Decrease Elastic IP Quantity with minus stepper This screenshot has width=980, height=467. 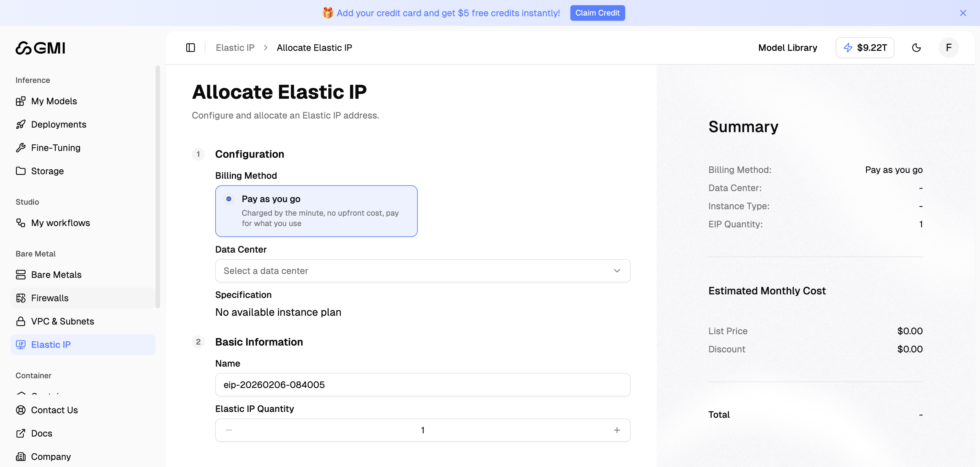tap(229, 430)
